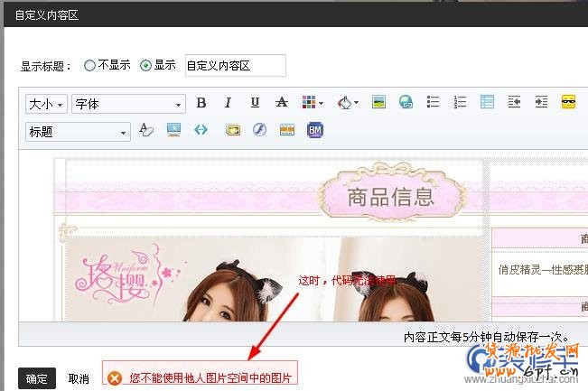Insert a numbered list
The height and width of the screenshot is (391, 588).
(x=460, y=103)
